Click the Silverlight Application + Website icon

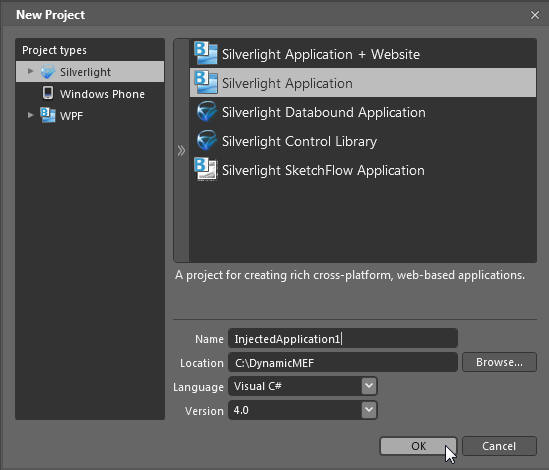click(206, 53)
